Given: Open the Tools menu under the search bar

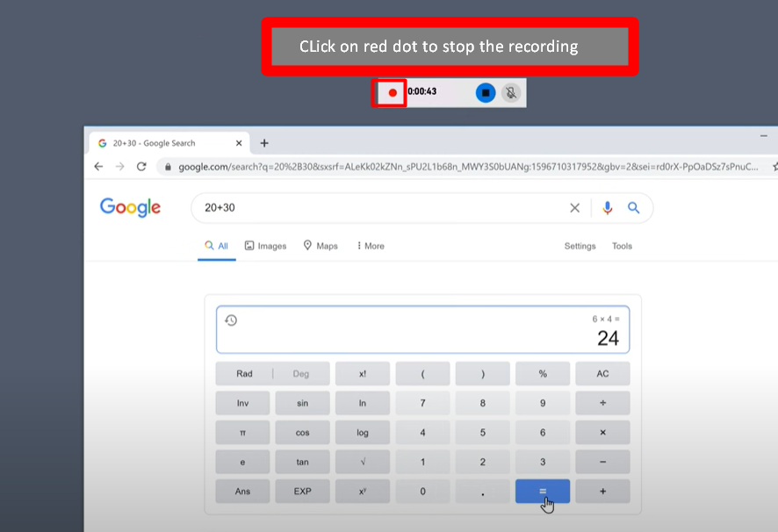Looking at the screenshot, I should tap(622, 246).
